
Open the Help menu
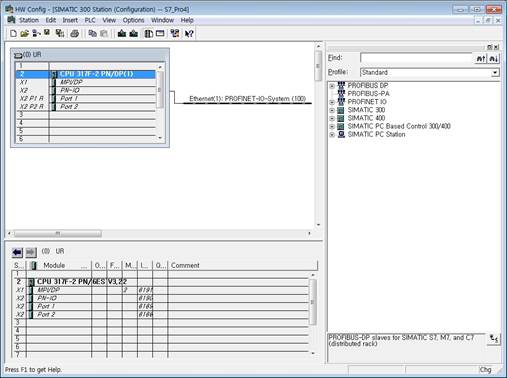(x=187, y=20)
